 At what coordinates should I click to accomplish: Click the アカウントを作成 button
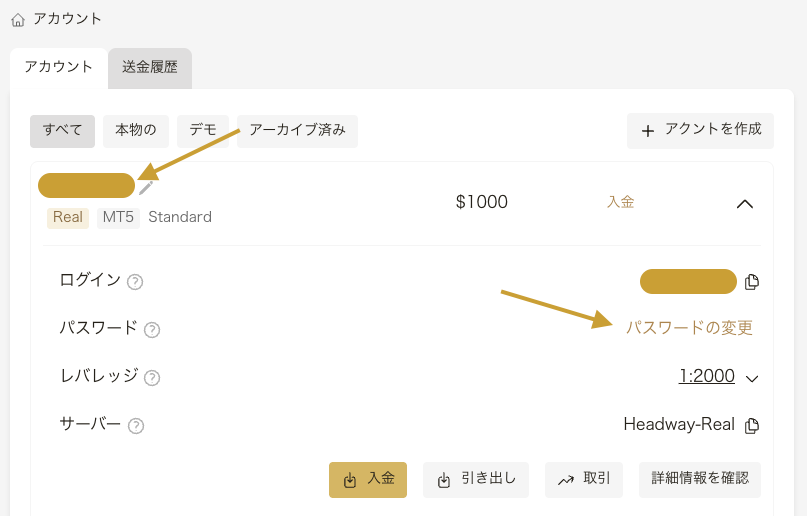(700, 130)
